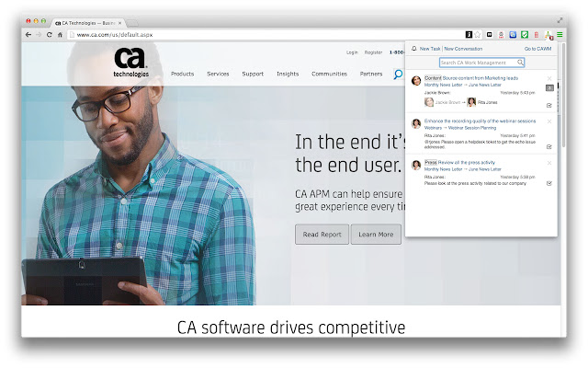Image resolution: width=588 pixels, height=368 pixels.
Task: Click the new tab button beside the tab
Action: [132, 23]
